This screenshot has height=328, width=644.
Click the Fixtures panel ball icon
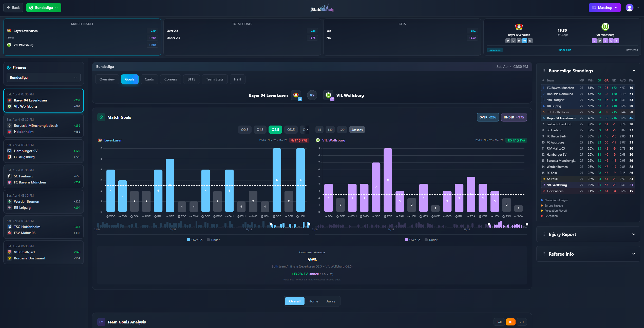pos(9,68)
